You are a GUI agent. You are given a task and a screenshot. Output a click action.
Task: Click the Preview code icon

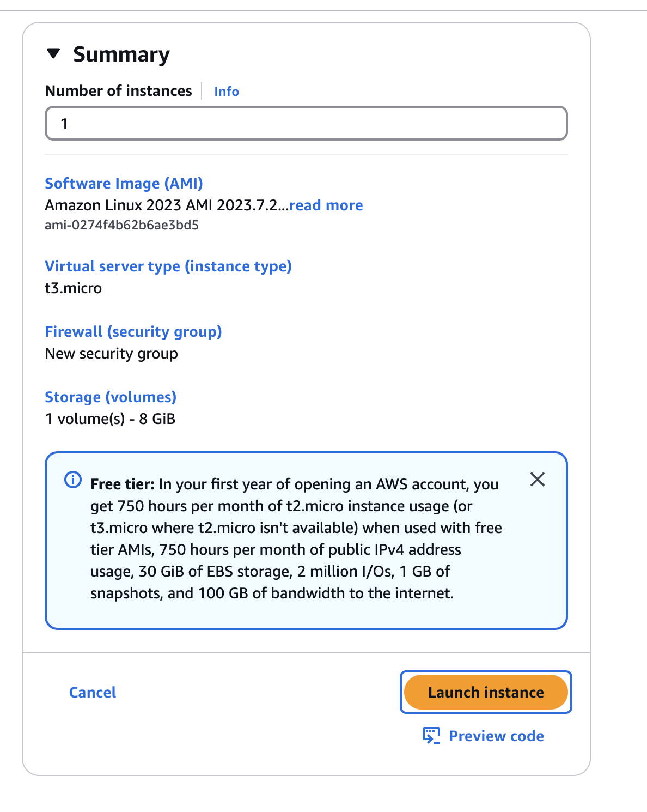(x=432, y=736)
